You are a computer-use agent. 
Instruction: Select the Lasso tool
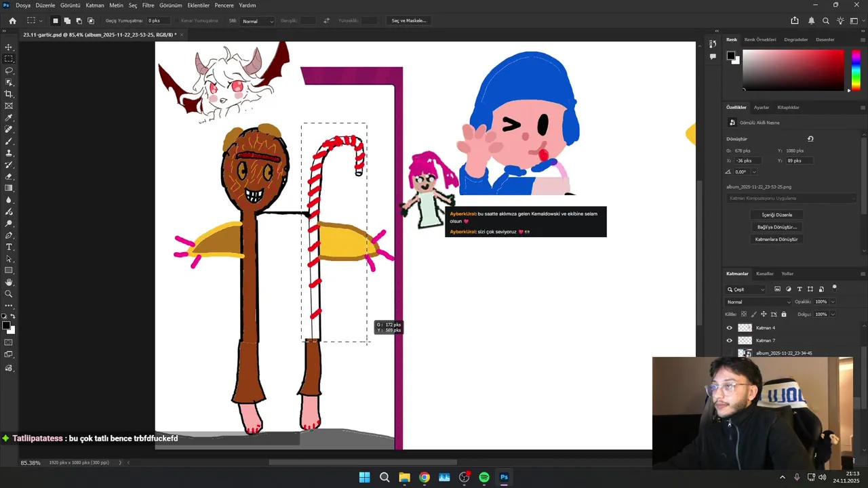tap(9, 70)
